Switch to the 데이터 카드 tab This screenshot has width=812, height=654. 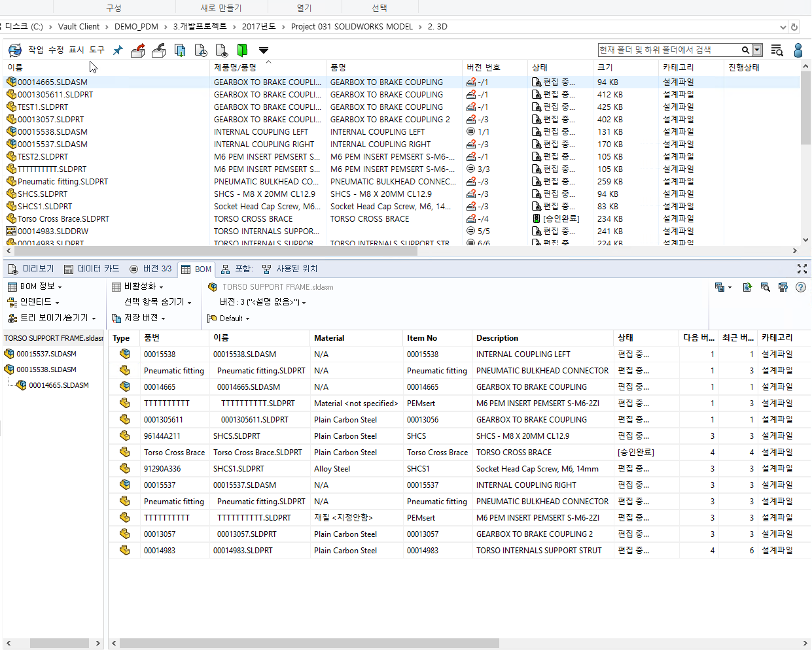coord(92,269)
